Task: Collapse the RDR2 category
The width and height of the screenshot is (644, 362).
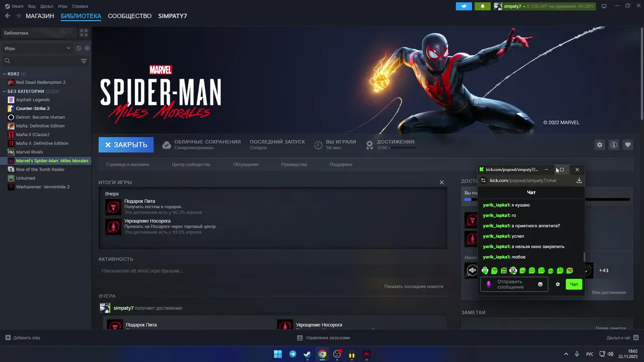Action: (5, 74)
